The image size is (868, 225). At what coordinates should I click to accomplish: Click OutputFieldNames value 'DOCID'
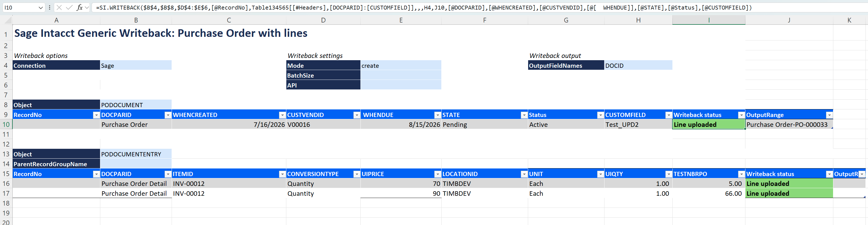638,65
